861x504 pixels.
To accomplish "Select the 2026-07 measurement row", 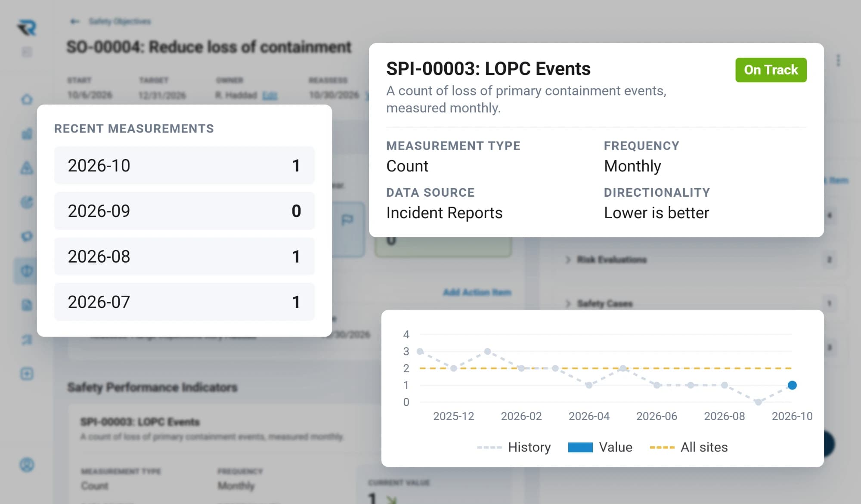I will click(184, 302).
